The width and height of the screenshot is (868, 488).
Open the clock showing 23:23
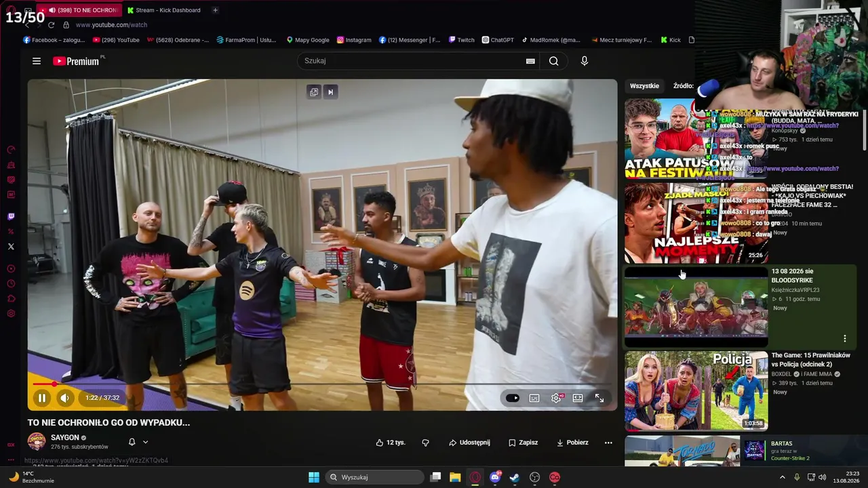coord(848,477)
